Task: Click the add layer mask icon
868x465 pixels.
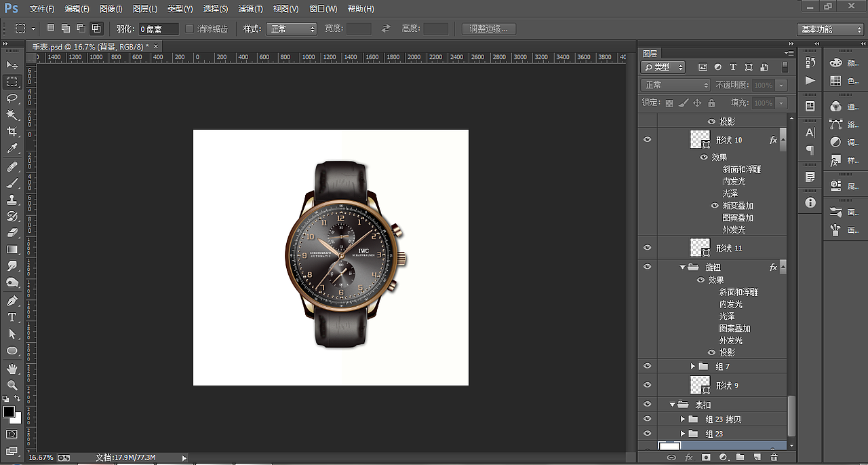Action: [x=706, y=458]
